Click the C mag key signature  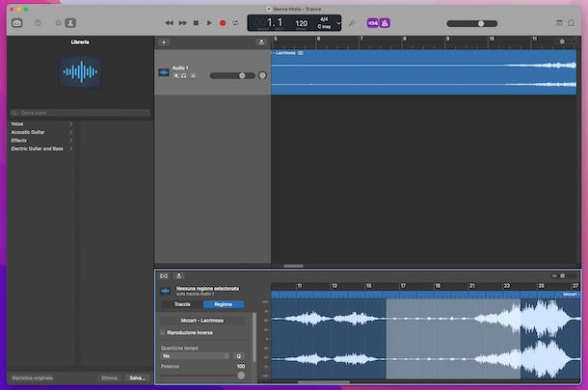pyautogui.click(x=324, y=27)
